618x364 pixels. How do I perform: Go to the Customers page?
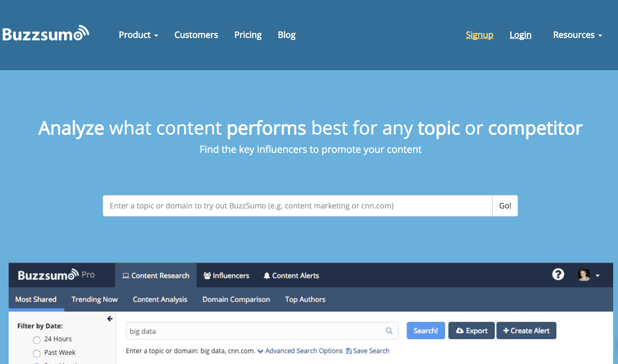click(x=196, y=35)
